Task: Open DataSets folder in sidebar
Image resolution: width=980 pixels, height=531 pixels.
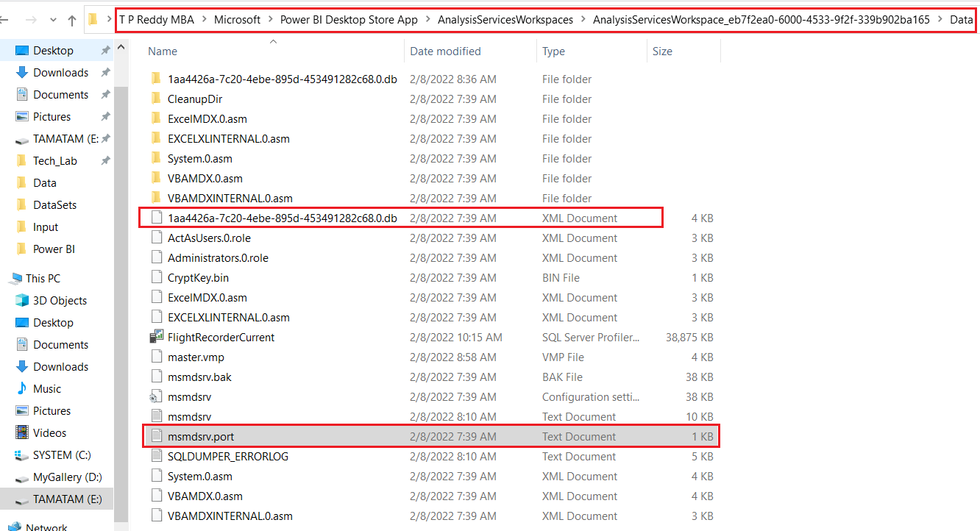Action: point(54,205)
